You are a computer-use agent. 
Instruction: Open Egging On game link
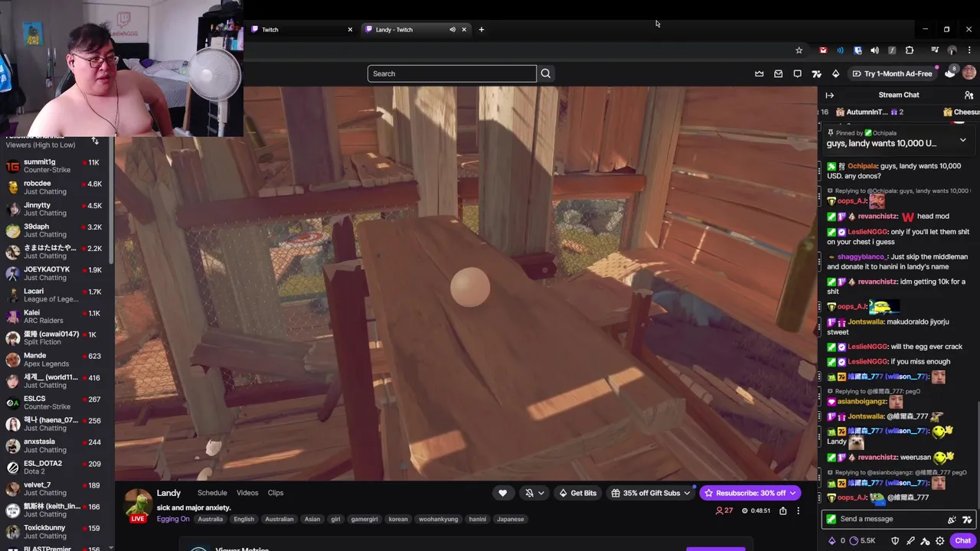coord(173,519)
